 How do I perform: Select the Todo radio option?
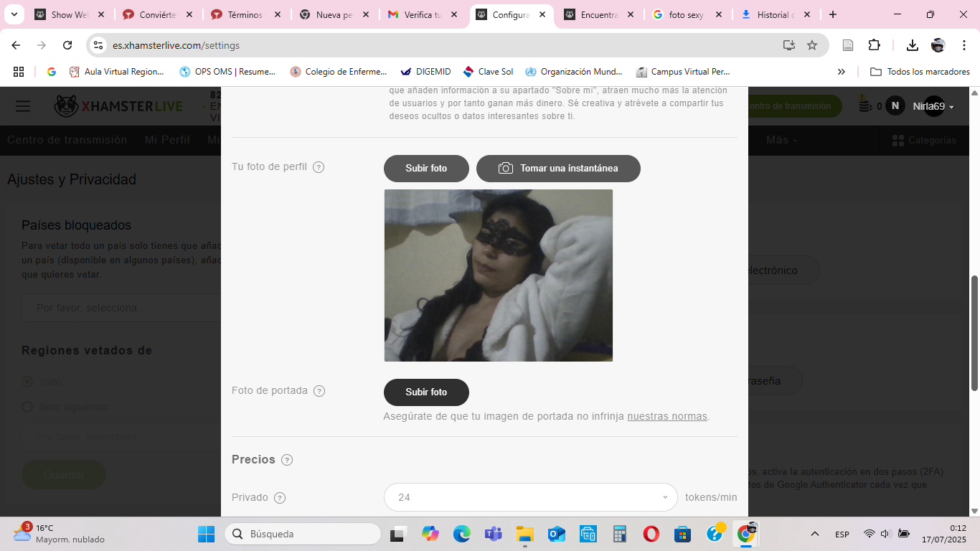(x=27, y=382)
